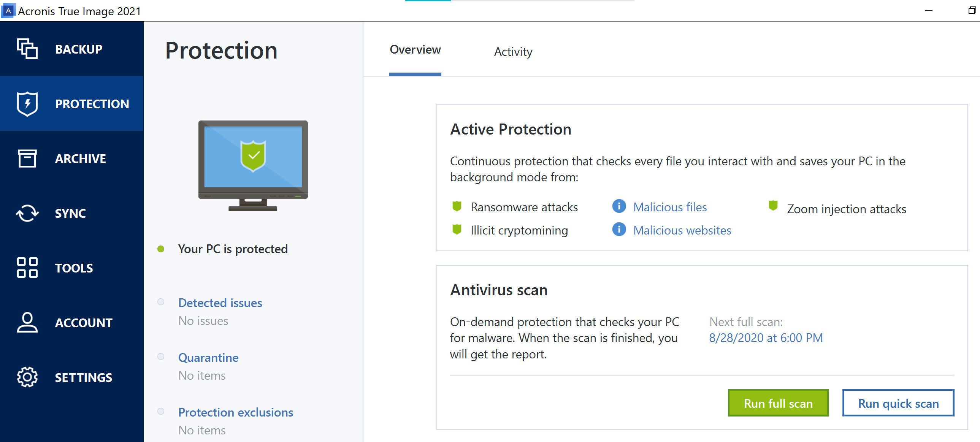Click the 'Next full scan:' label
This screenshot has width=980, height=442.
(746, 322)
